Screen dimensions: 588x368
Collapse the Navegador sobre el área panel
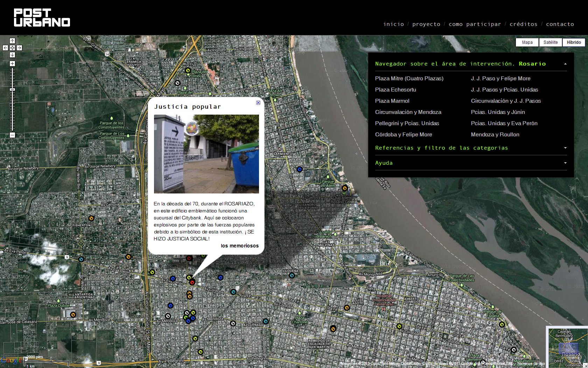click(x=565, y=64)
